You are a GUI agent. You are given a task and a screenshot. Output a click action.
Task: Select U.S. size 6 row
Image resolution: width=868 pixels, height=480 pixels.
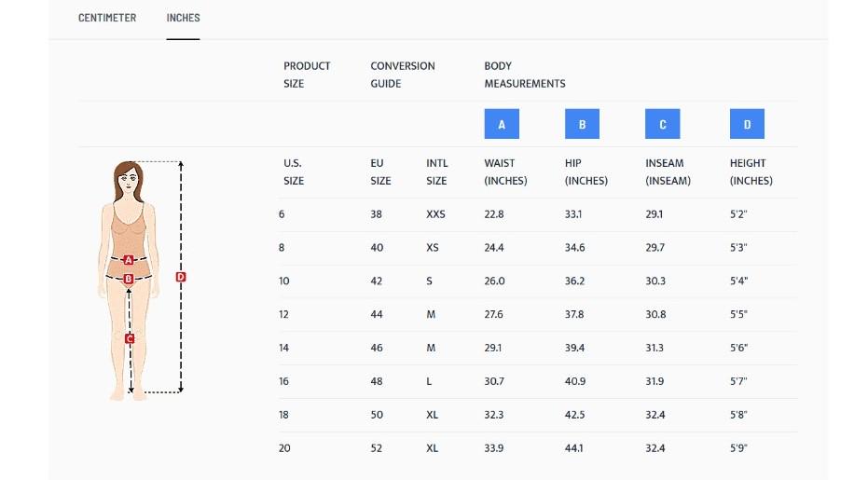click(282, 214)
